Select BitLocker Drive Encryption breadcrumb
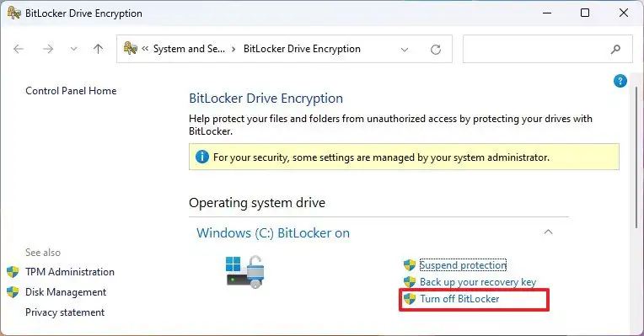 [302, 49]
